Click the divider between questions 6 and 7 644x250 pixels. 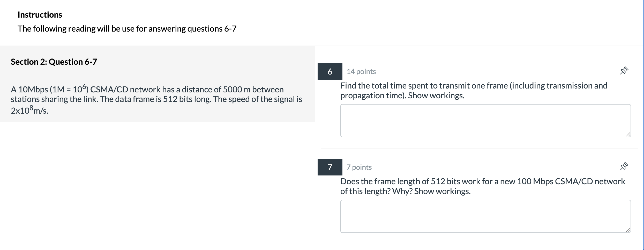pos(481,148)
